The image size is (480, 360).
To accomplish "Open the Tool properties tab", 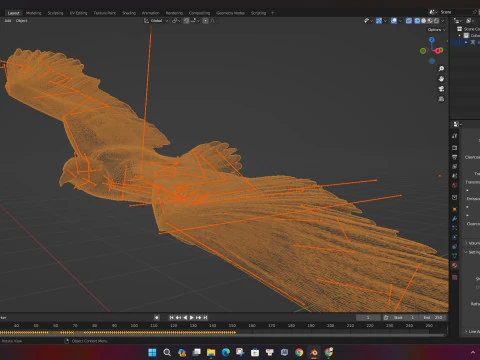I will click(x=454, y=136).
